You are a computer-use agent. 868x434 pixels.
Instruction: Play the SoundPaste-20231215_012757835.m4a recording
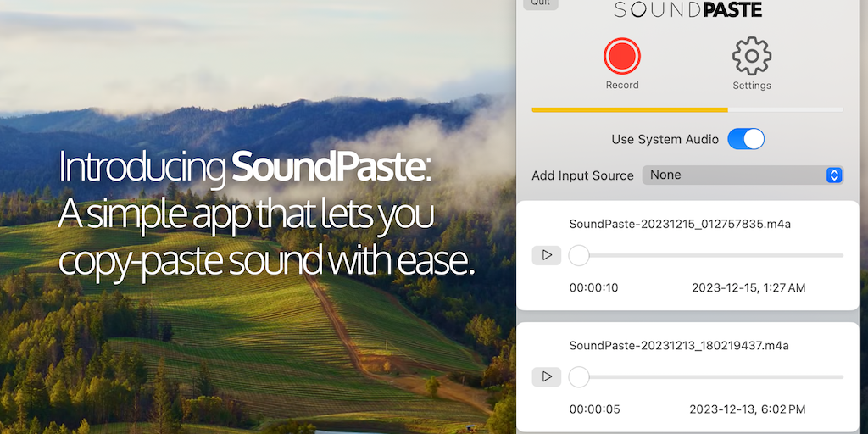point(547,255)
